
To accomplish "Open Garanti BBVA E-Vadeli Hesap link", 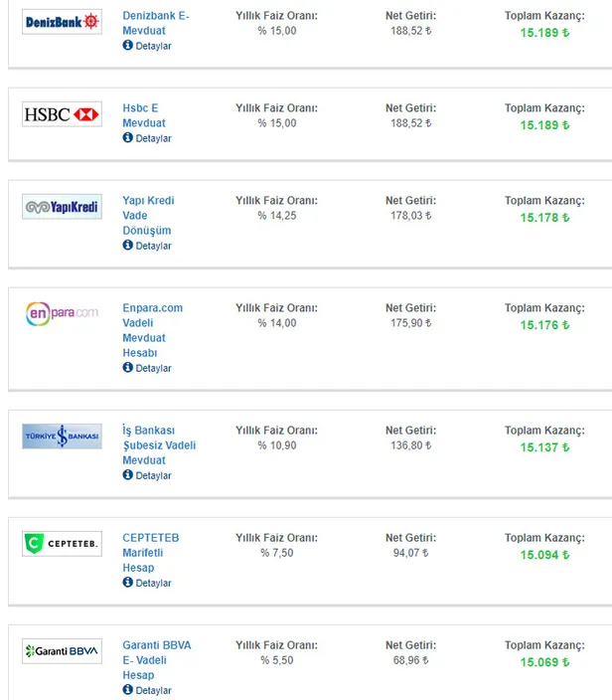I will [x=156, y=660].
